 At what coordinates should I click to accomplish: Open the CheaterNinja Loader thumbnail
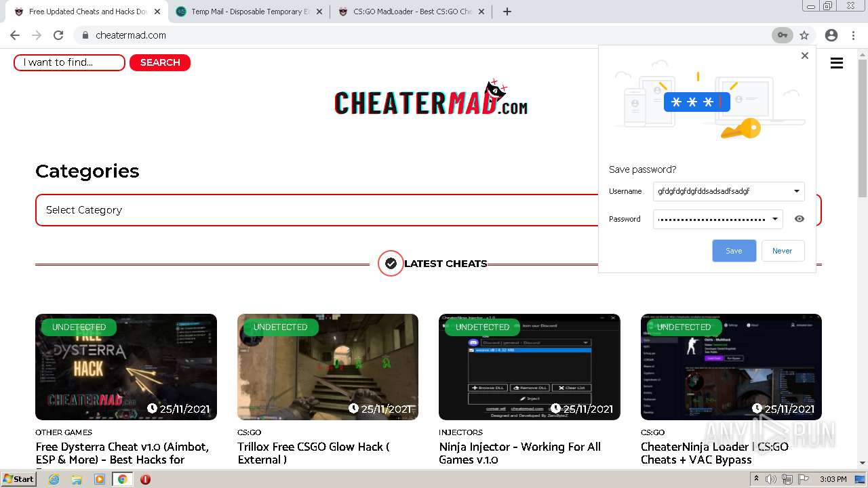[731, 367]
